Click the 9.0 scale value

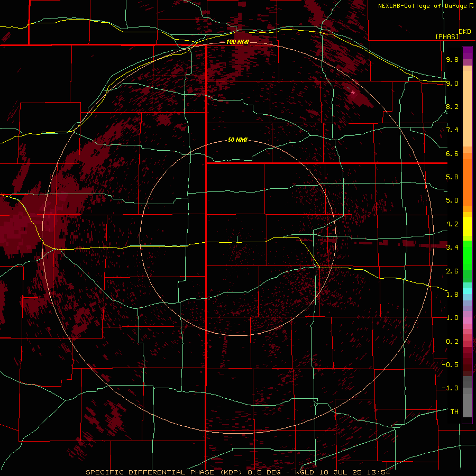[452, 83]
